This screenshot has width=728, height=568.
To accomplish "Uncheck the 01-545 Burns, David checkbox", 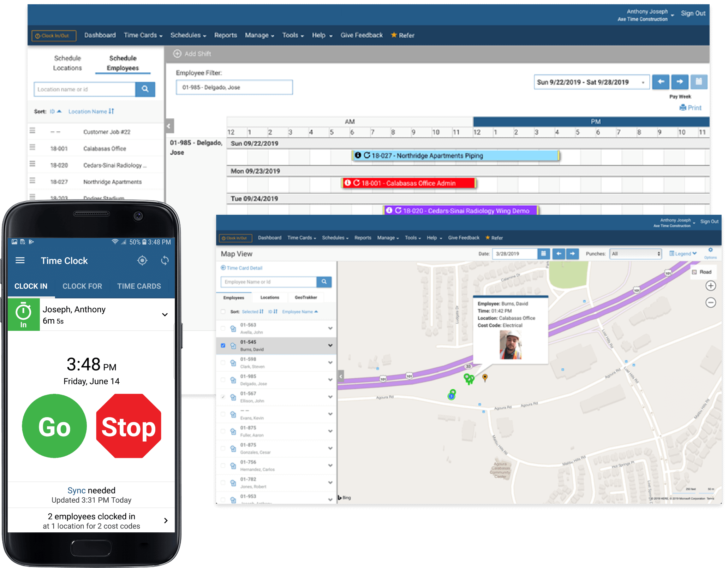I will point(223,345).
